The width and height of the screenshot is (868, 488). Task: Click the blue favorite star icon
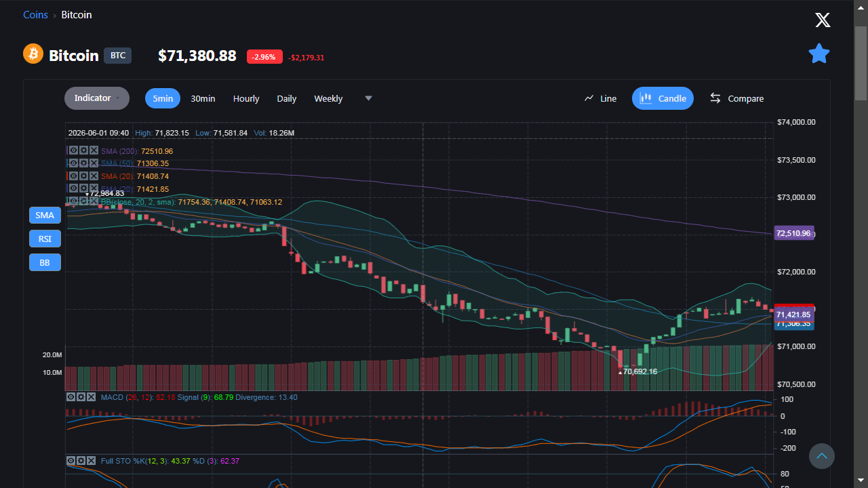(819, 54)
